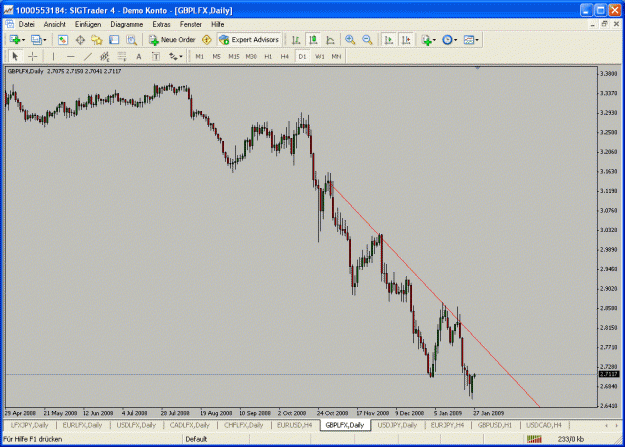Switch timeframe to W1
This screenshot has width=625, height=447.
320,57
